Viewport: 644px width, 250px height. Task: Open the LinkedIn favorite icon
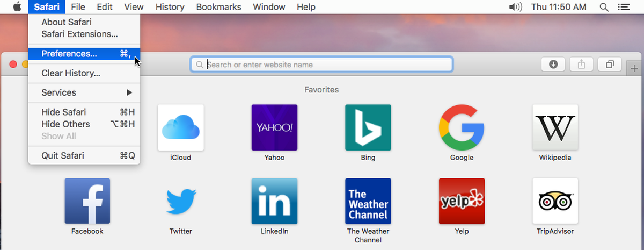274,201
